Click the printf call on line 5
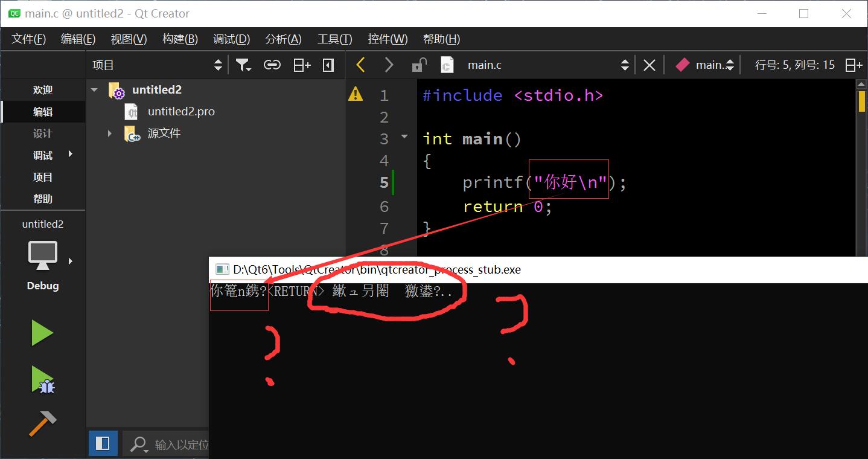Screen dimensions: 868x459 pos(493,182)
